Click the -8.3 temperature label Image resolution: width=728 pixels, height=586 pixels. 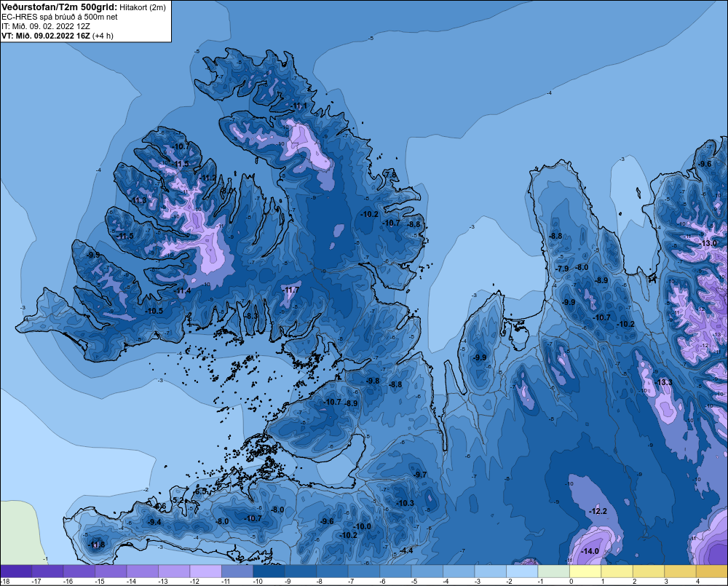[250, 316]
